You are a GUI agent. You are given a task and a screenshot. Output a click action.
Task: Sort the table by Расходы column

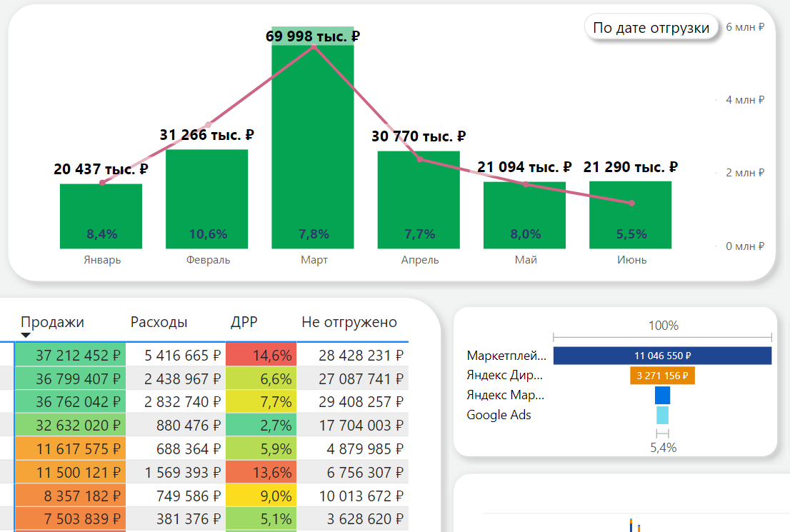click(x=159, y=322)
